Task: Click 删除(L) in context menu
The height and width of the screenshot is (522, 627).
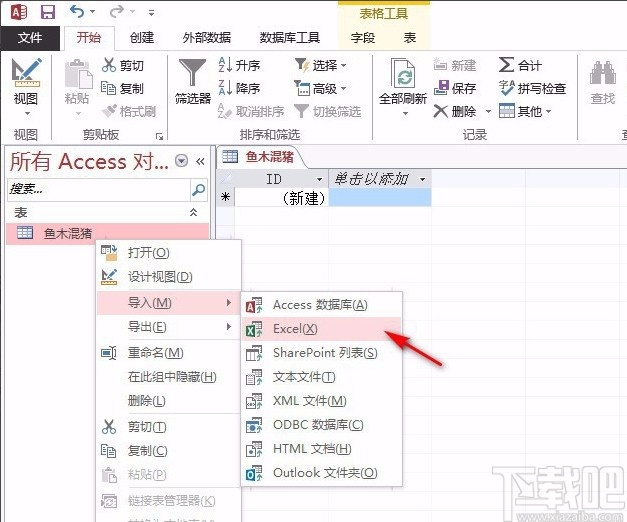Action: coord(169,400)
